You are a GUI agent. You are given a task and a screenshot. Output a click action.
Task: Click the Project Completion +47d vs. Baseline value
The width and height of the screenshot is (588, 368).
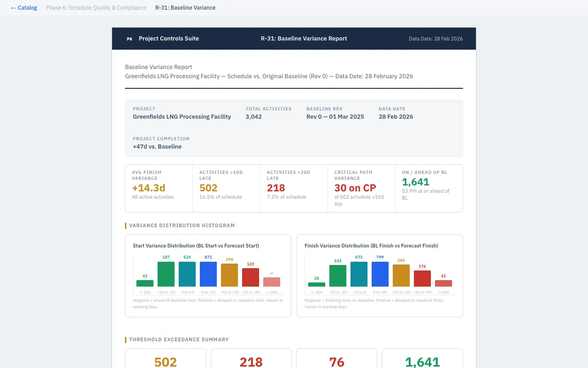(157, 147)
